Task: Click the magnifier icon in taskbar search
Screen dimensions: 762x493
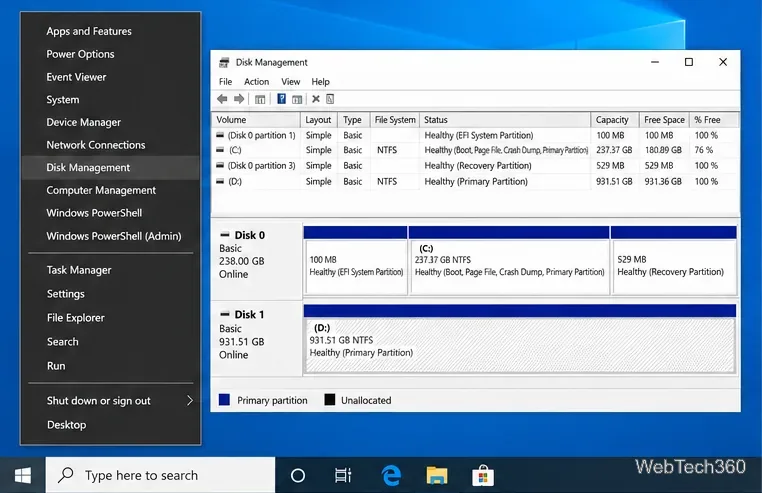Action: coord(66,475)
